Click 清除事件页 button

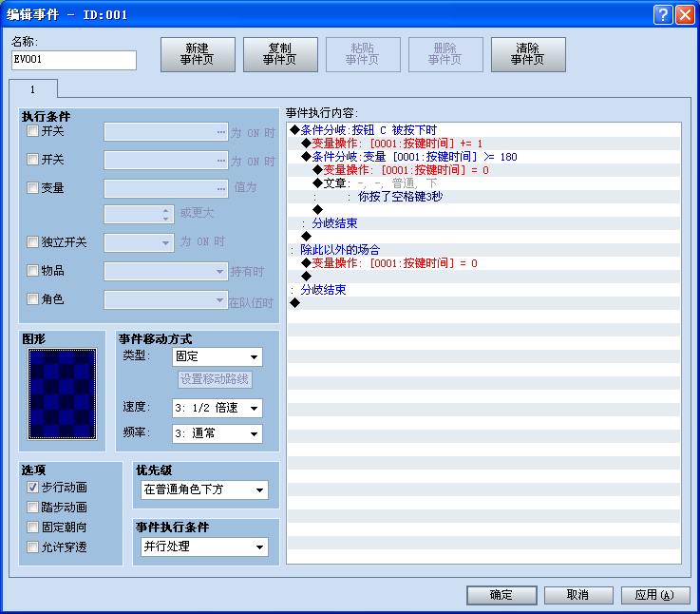528,54
